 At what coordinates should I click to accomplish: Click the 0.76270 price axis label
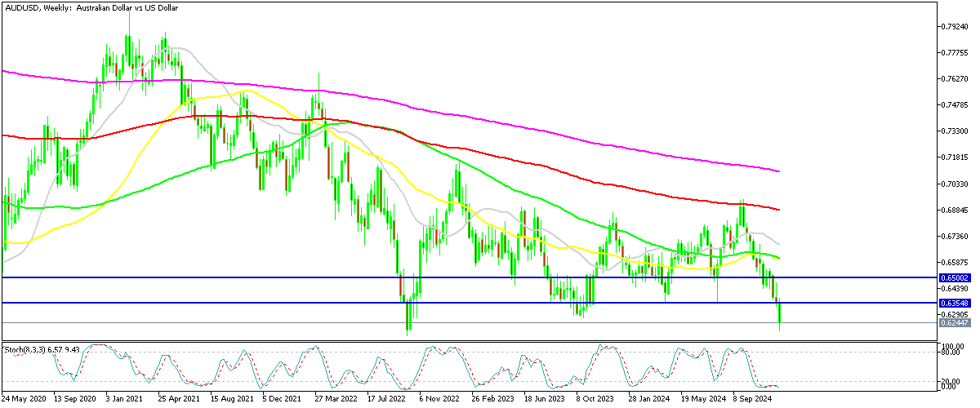[x=955, y=78]
